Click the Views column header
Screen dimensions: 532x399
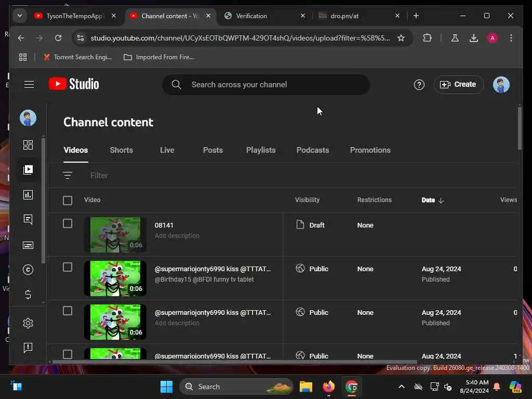508,200
